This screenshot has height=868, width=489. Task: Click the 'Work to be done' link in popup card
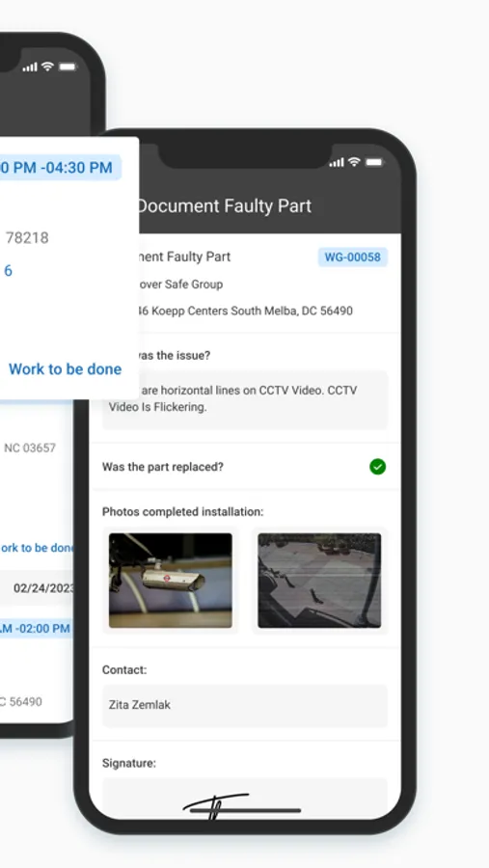click(66, 369)
